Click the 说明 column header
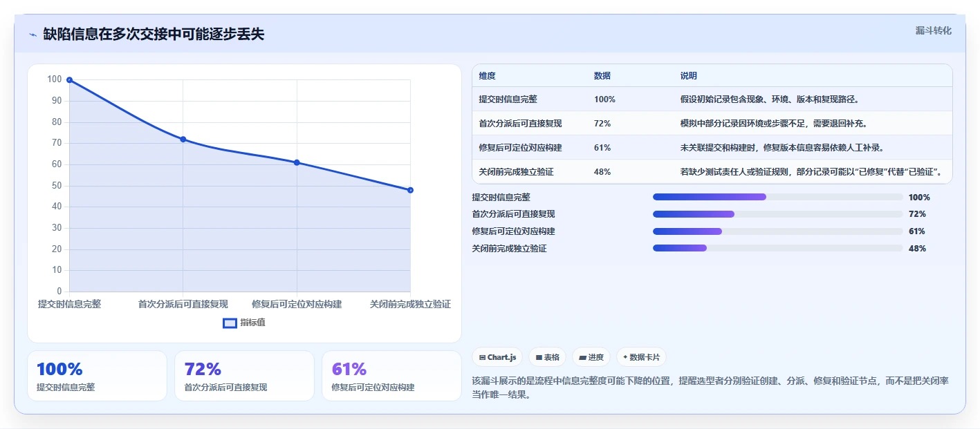This screenshot has width=980, height=429. click(x=688, y=76)
